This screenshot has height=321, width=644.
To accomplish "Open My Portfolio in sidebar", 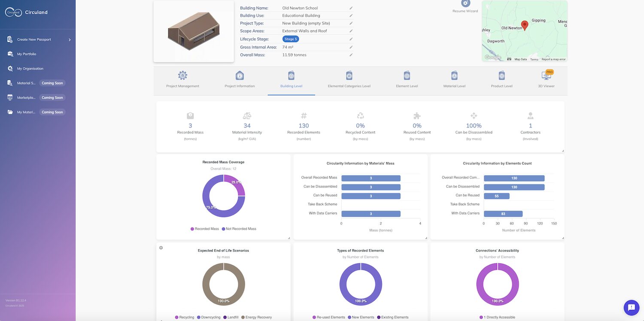I will (x=27, y=54).
